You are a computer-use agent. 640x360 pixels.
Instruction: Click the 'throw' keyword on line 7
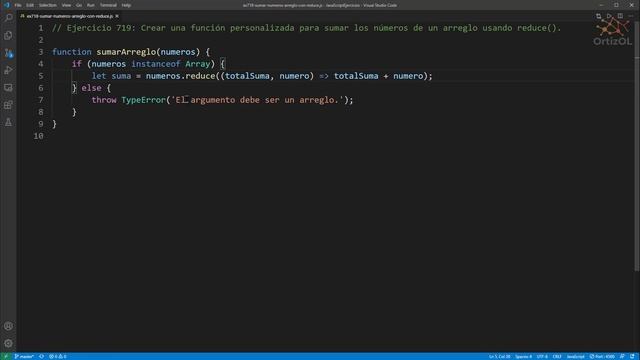(x=104, y=100)
